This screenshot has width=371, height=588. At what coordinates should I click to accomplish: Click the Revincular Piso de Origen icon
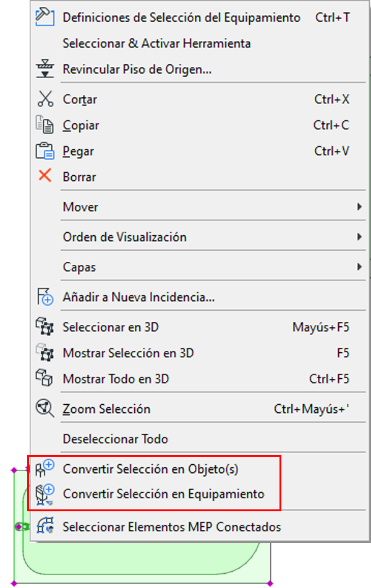coord(46,69)
